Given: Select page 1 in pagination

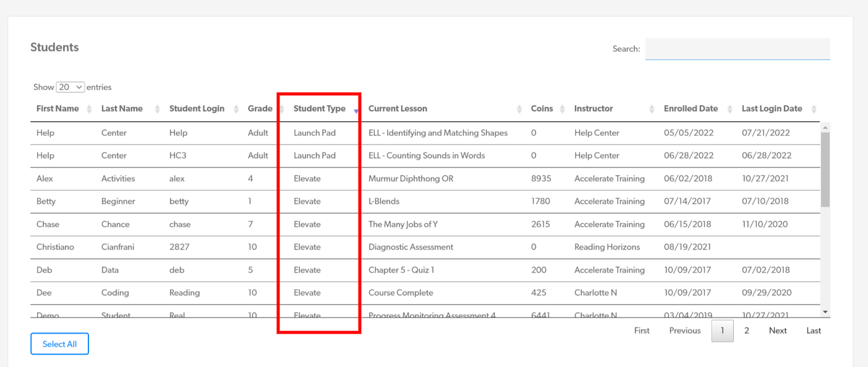Looking at the screenshot, I should click(x=723, y=331).
